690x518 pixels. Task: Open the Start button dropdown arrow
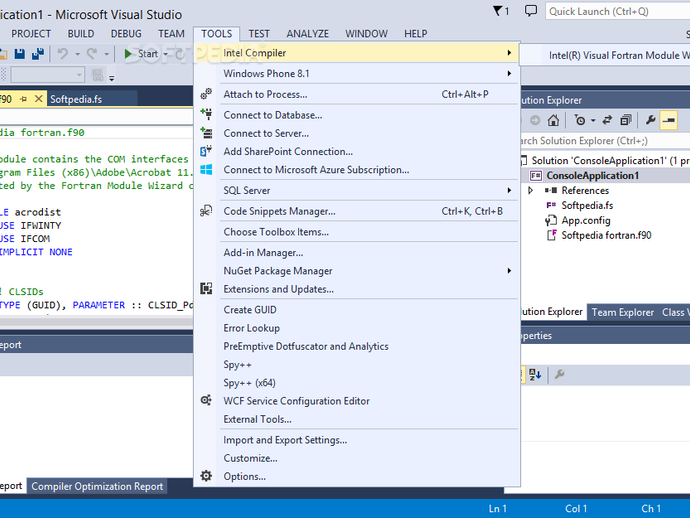tap(165, 54)
